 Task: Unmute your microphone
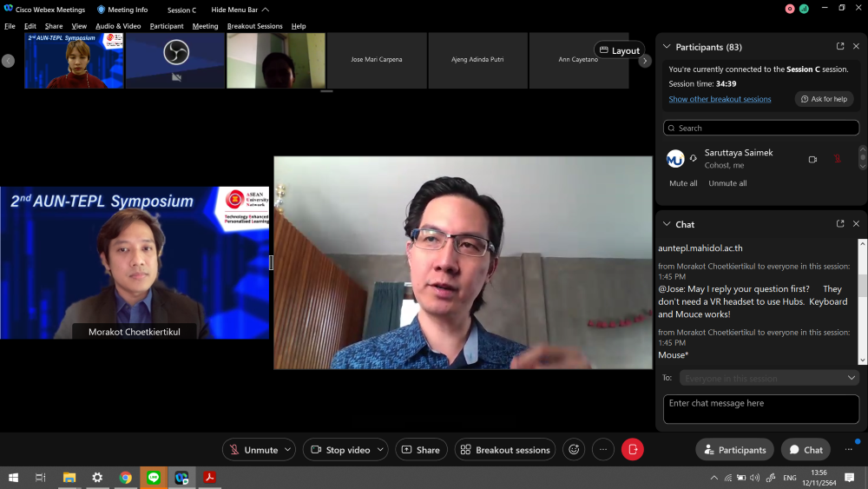tap(253, 450)
